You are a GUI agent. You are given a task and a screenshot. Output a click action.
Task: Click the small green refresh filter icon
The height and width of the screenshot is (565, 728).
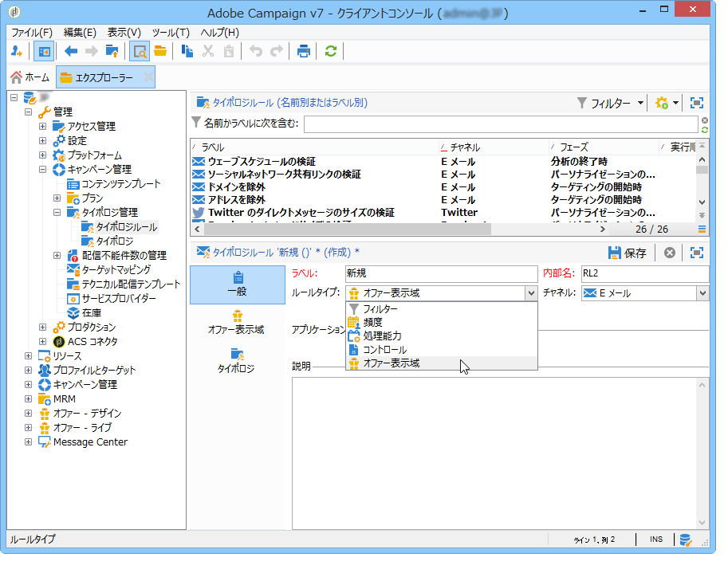(705, 130)
